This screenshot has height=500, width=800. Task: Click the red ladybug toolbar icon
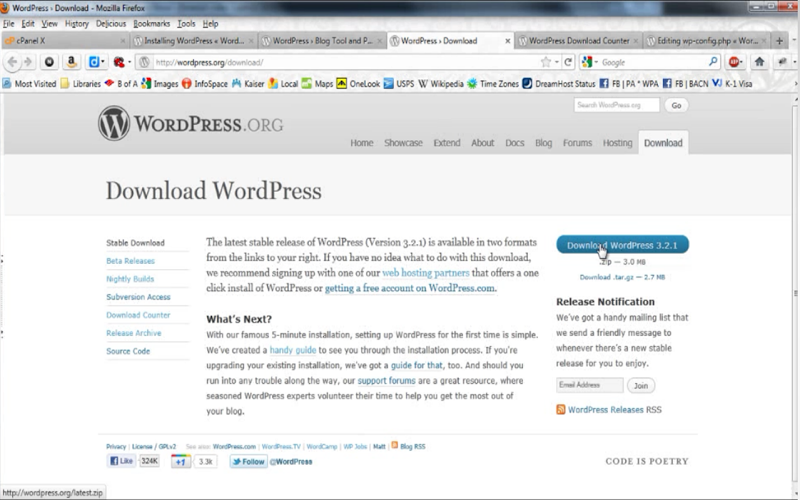coord(119,62)
